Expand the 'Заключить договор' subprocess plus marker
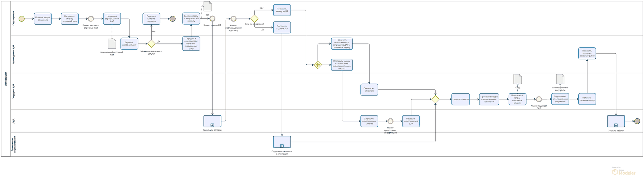The height and width of the screenshot is (176, 644). coord(212,125)
